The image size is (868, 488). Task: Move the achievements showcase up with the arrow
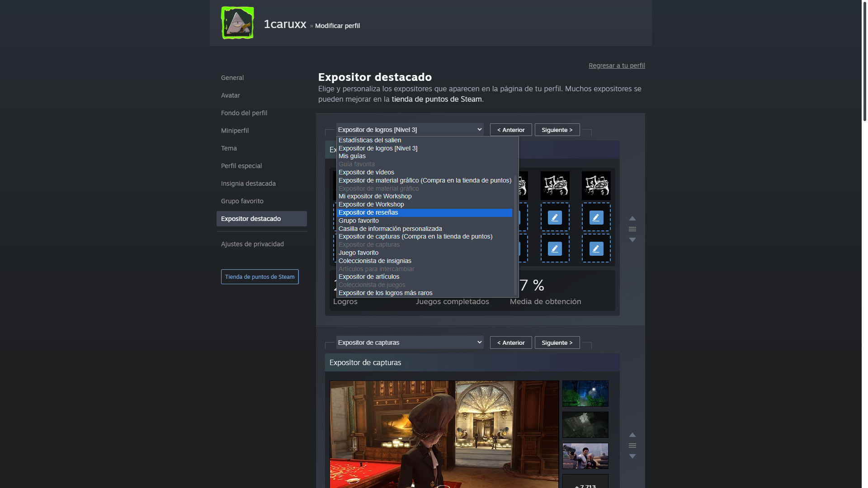(x=632, y=219)
